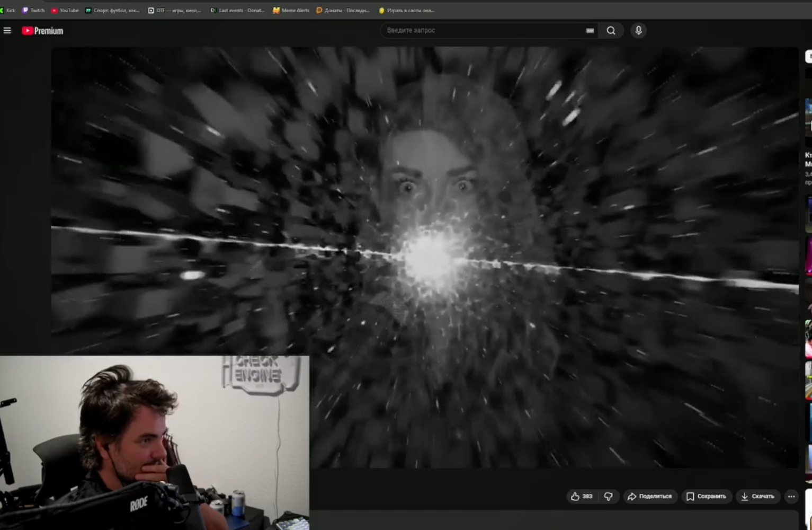Image resolution: width=812 pixels, height=530 pixels.
Task: Save the video with Сохранить button
Action: [x=706, y=497]
